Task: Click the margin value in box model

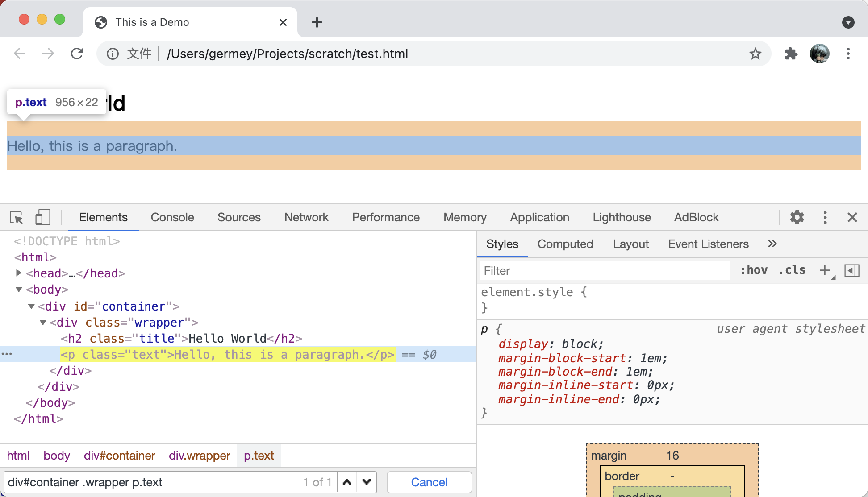Action: pos(672,455)
